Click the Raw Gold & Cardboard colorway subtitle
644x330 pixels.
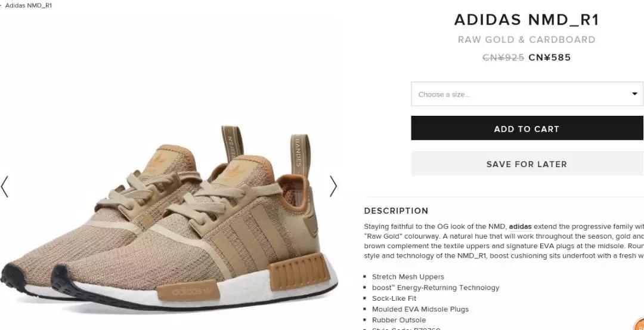pyautogui.click(x=527, y=39)
